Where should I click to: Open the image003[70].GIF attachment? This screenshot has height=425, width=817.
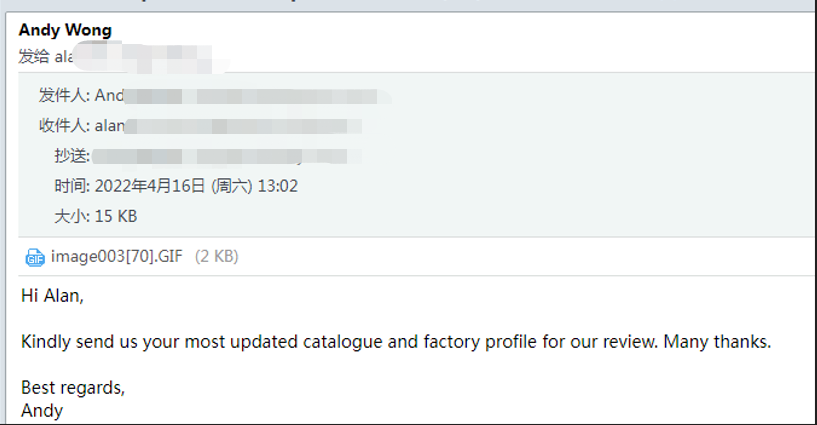click(117, 256)
